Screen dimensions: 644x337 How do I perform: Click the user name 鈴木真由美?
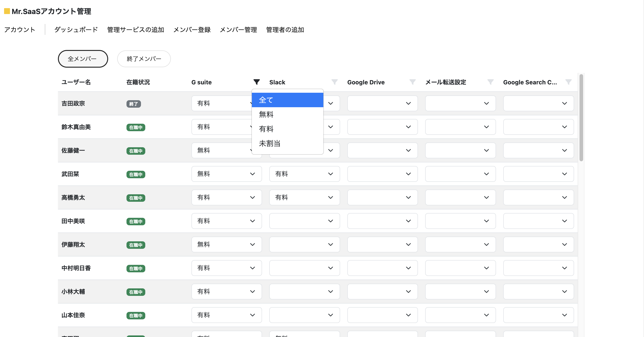[x=76, y=127]
